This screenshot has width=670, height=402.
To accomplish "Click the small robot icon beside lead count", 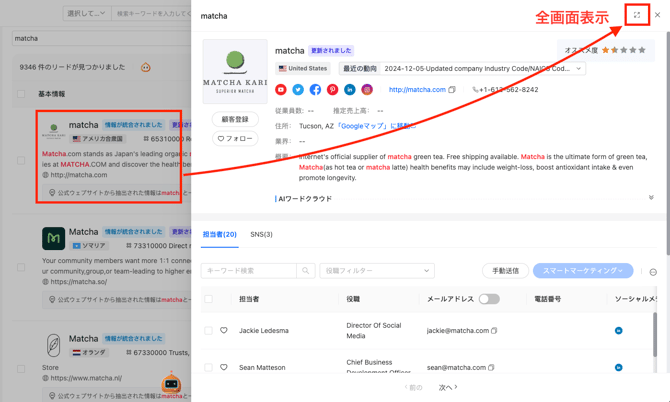I will tap(146, 67).
